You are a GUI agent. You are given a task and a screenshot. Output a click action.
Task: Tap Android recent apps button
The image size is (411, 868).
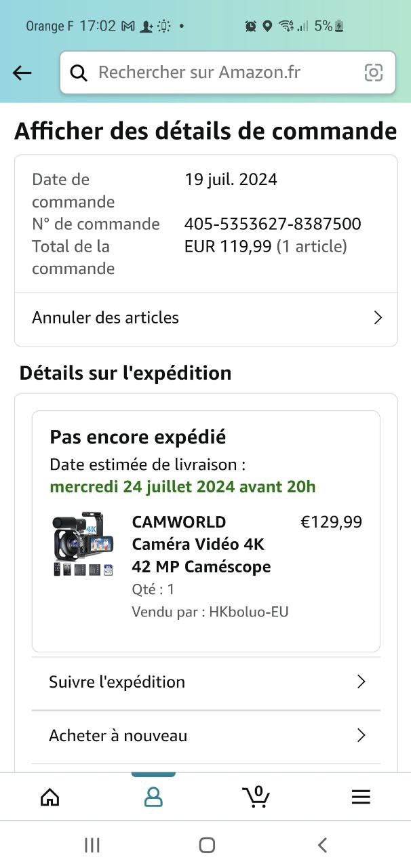(x=92, y=845)
